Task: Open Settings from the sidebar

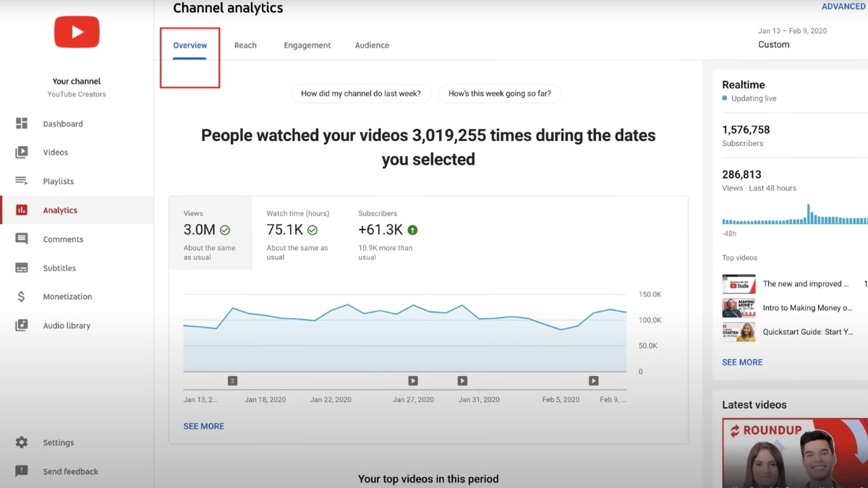Action: 58,442
